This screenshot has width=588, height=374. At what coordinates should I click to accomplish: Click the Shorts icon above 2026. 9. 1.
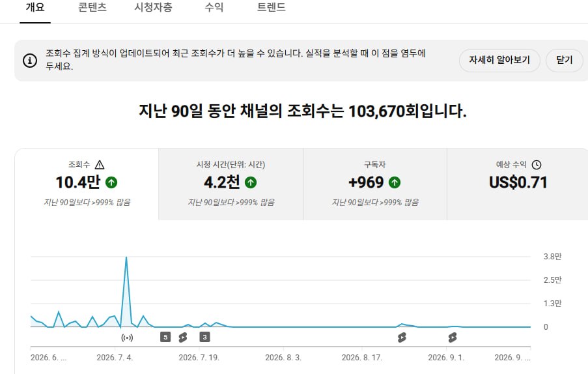(453, 338)
